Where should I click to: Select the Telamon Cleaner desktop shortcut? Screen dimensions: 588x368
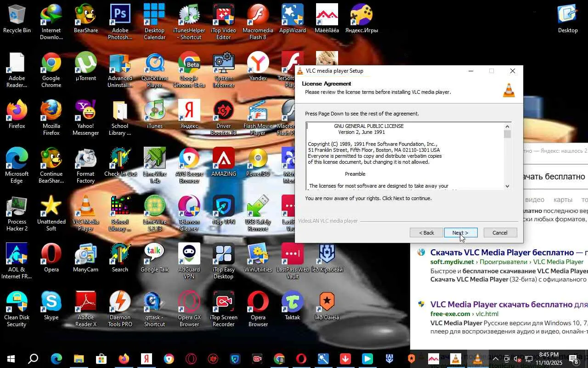(189, 213)
